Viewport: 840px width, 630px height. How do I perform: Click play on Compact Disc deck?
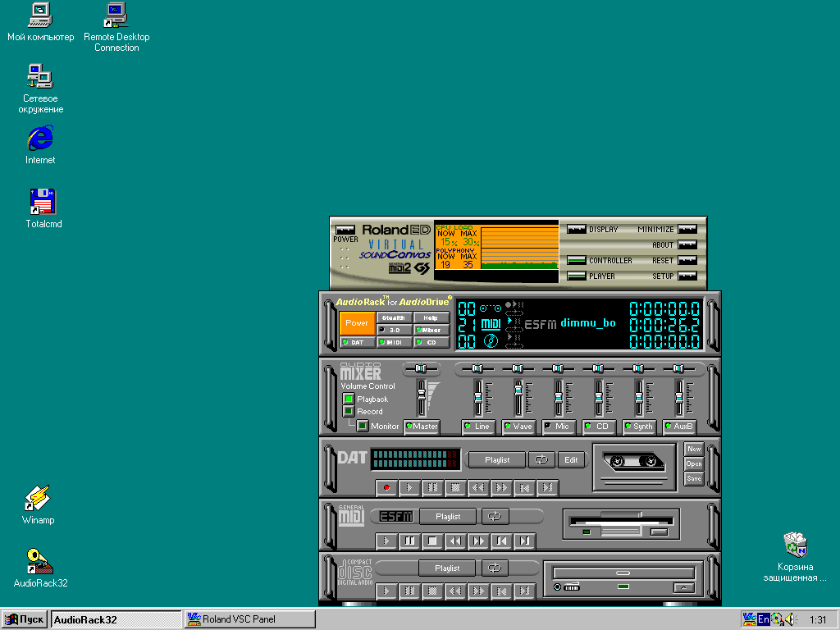(x=386, y=591)
